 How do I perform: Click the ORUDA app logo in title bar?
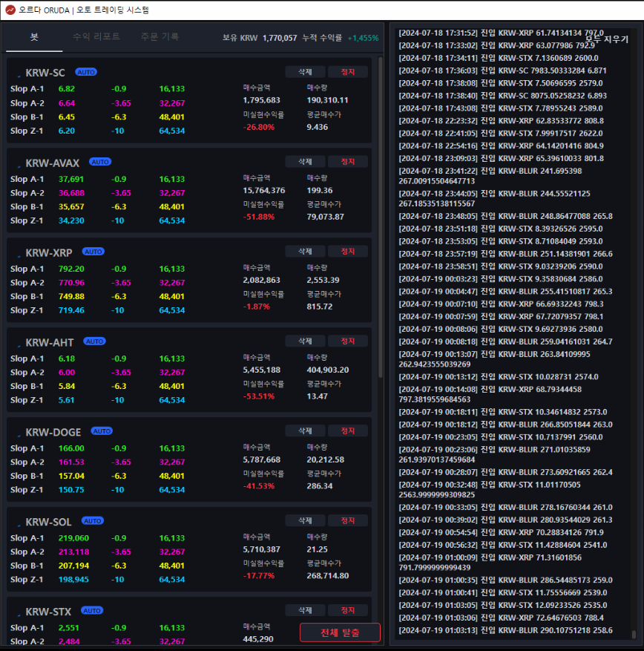click(10, 10)
